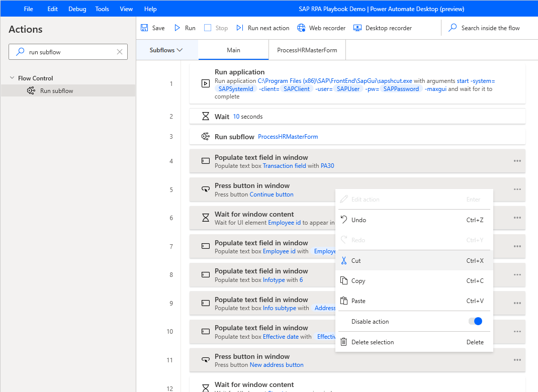This screenshot has height=392, width=538.
Task: Click the SAPPassword variable chip
Action: tap(401, 89)
